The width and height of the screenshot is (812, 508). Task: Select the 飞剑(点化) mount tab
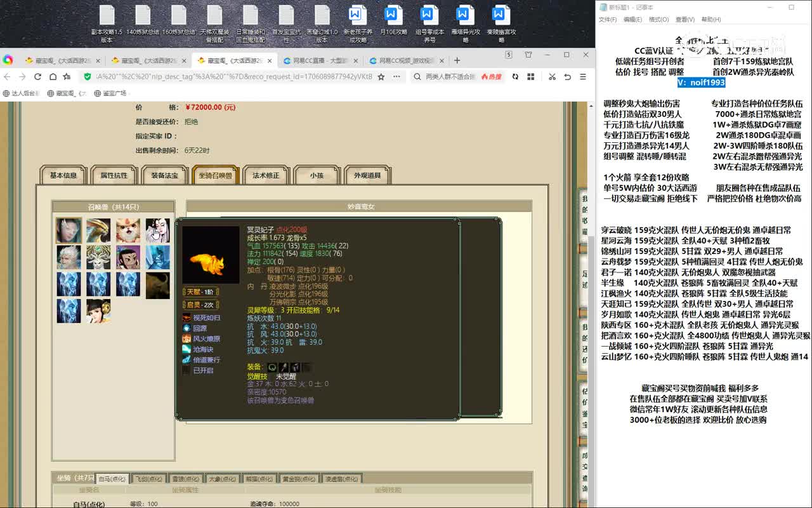[150, 479]
